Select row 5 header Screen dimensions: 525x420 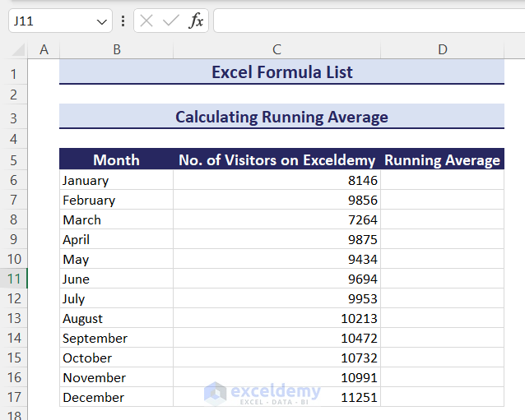pyautogui.click(x=13, y=160)
